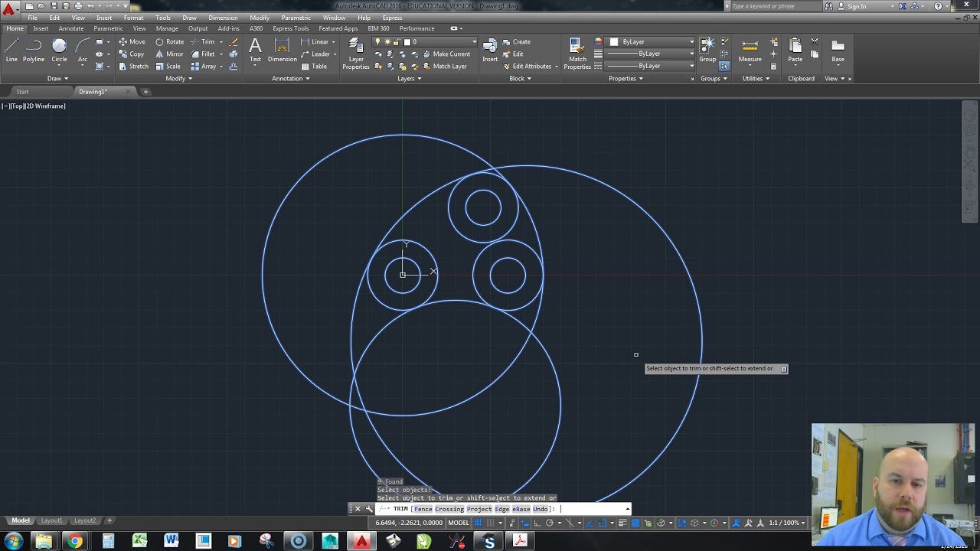Expand the Draw panel

(x=57, y=78)
